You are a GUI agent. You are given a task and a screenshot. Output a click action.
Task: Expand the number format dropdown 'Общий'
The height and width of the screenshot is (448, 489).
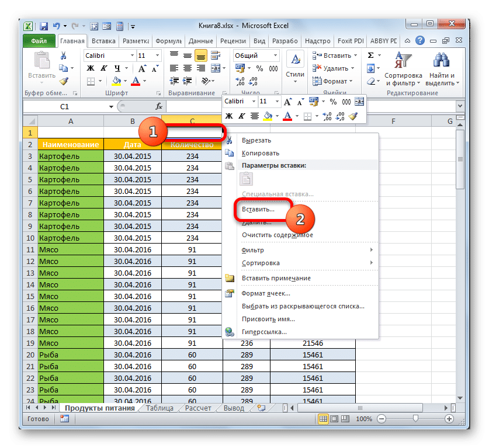[275, 55]
